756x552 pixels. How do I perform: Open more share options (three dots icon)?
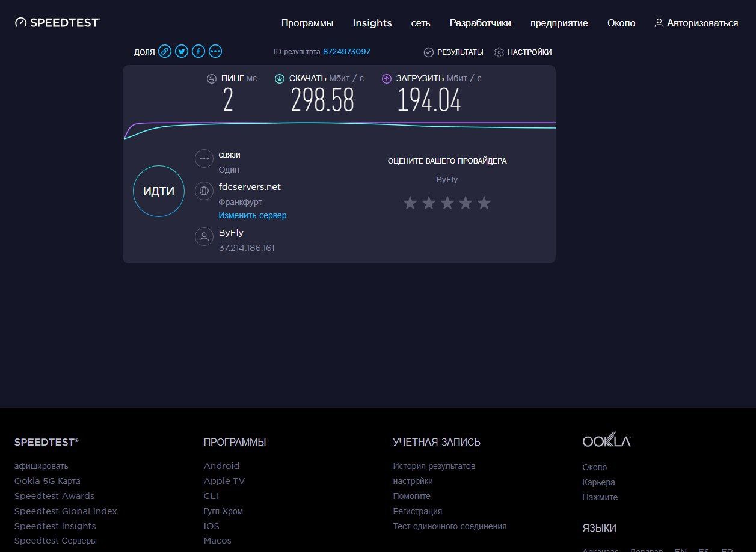click(x=215, y=51)
